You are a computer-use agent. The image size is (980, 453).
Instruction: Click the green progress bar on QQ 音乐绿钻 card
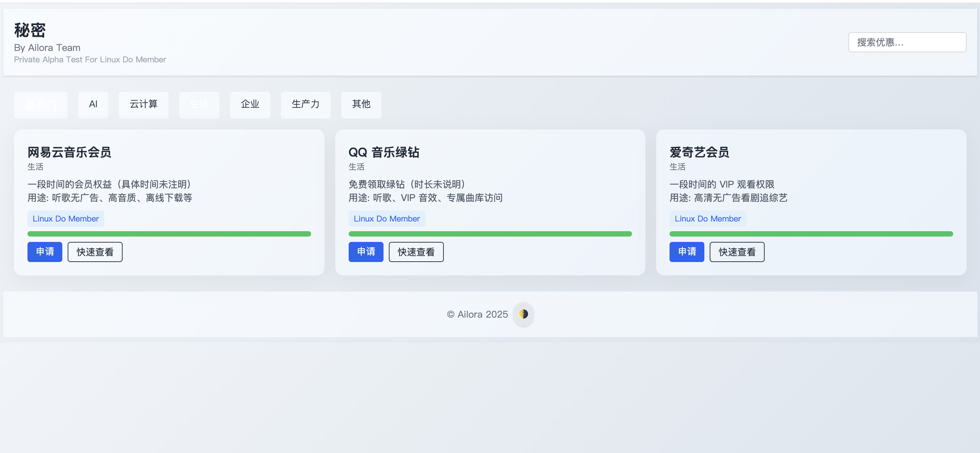click(490, 234)
